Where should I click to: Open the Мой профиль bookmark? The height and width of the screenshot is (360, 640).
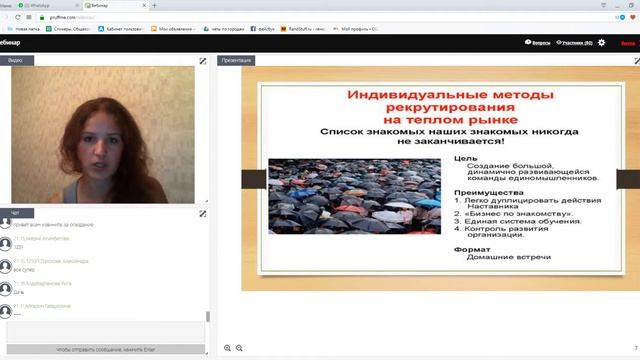356,29
